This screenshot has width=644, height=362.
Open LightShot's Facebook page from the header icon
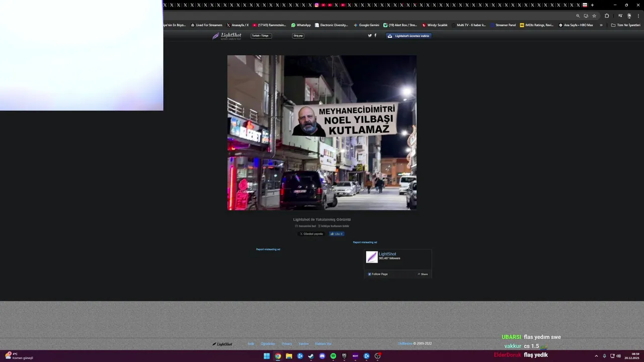(375, 36)
